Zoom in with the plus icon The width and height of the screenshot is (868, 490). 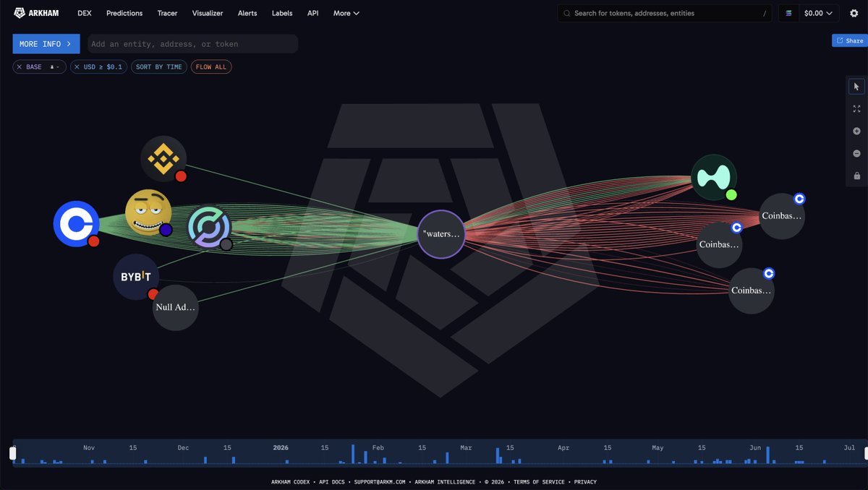click(856, 132)
